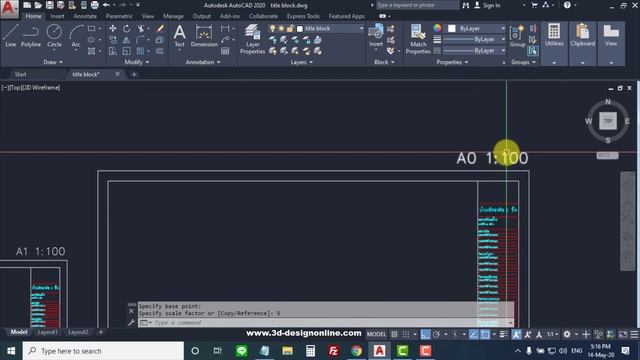640x360 pixels.
Task: Click the Text annotation tool
Action: 180,36
